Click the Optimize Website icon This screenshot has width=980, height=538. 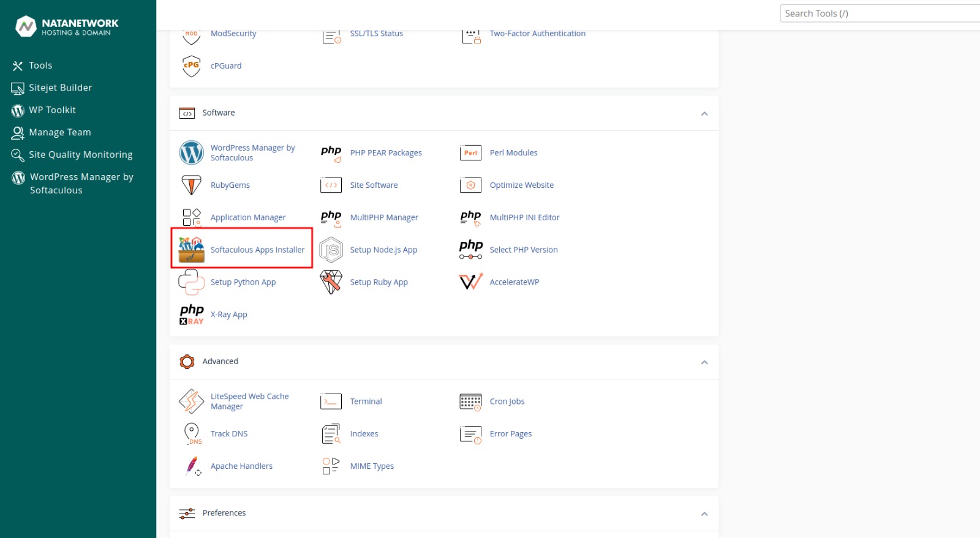click(470, 185)
